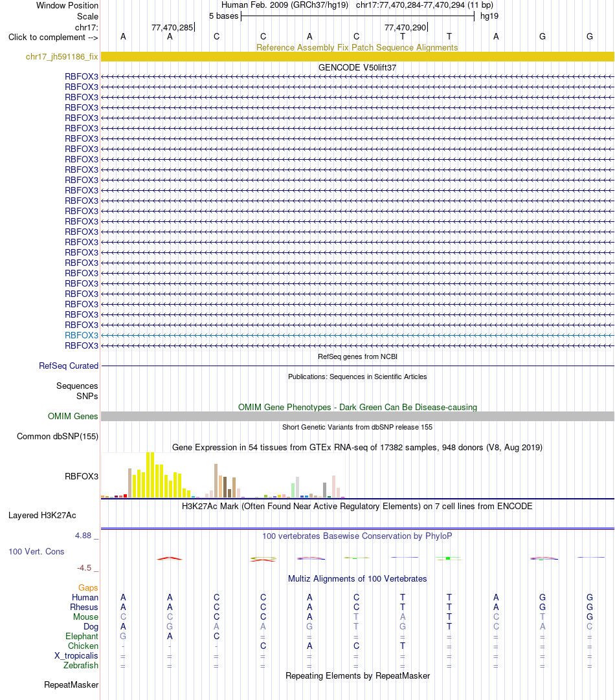Open 'Gene Expression in 54 tissues from GTEx' title

pos(357,447)
